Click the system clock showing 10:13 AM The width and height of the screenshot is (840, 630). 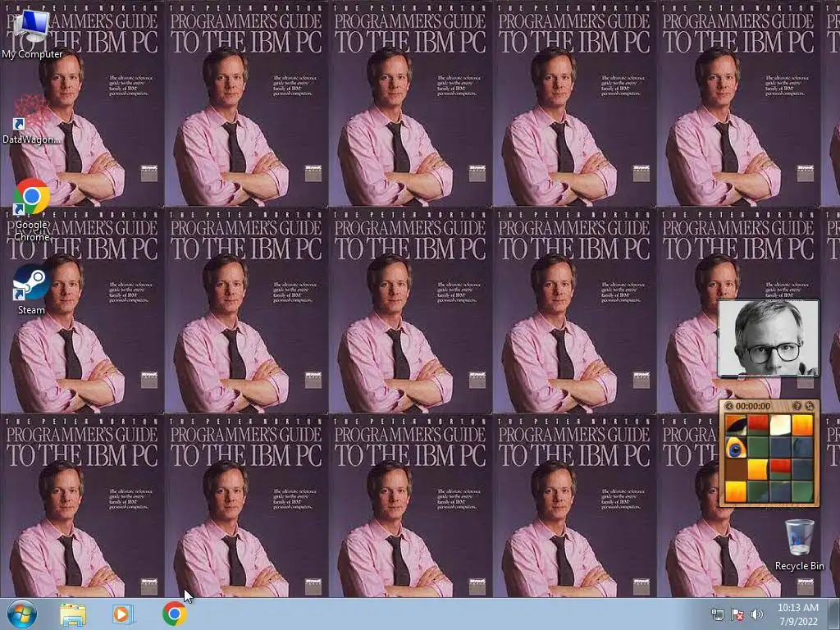pos(798,614)
